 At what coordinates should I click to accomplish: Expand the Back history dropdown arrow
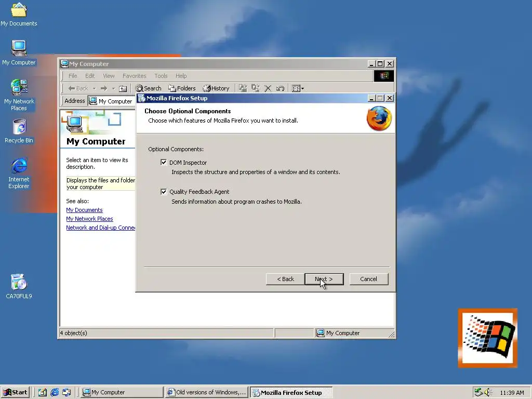pos(94,88)
